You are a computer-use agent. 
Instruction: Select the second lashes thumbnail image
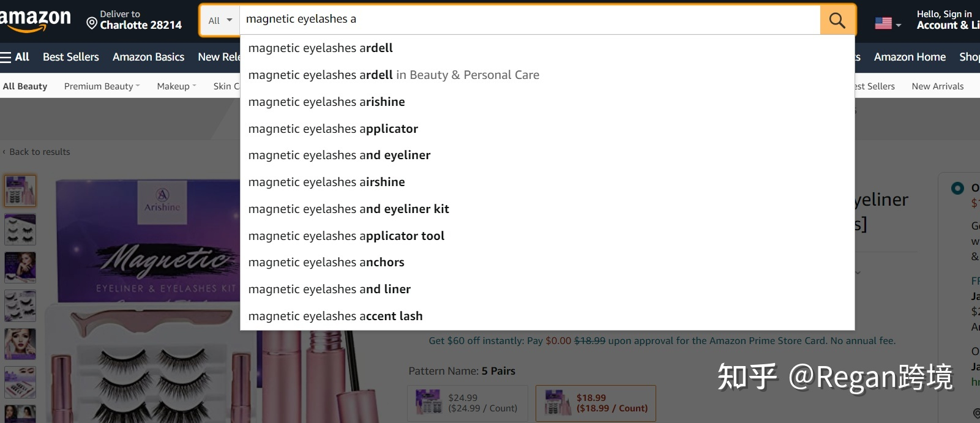tap(20, 229)
